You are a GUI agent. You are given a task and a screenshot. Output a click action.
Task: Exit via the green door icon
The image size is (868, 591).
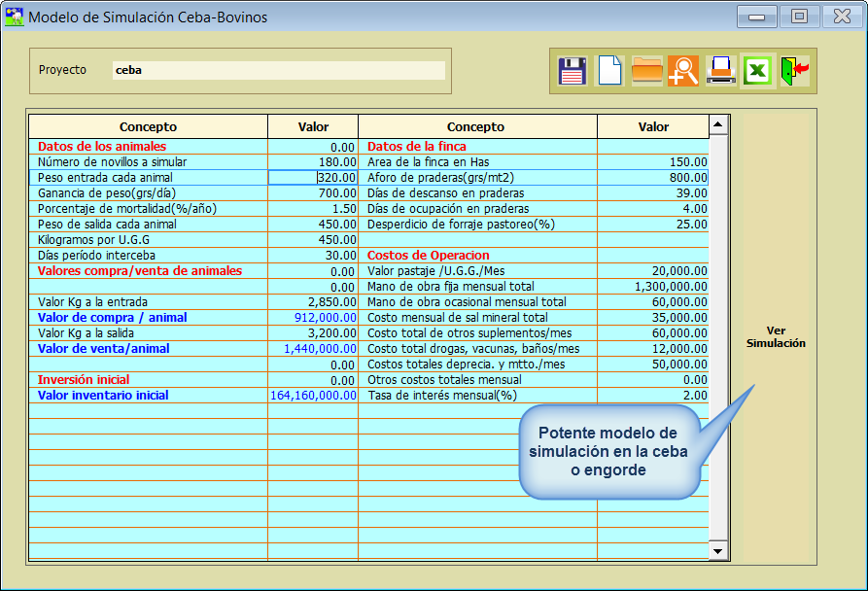[794, 71]
